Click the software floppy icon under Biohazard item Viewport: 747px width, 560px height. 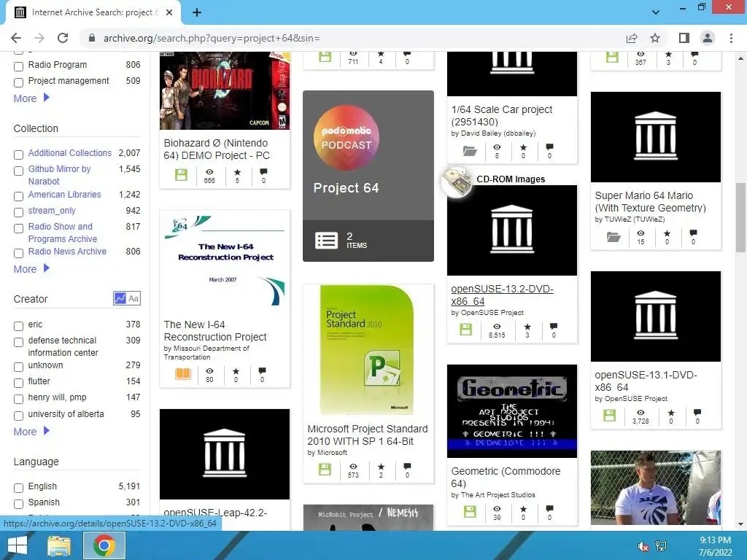[x=181, y=175]
